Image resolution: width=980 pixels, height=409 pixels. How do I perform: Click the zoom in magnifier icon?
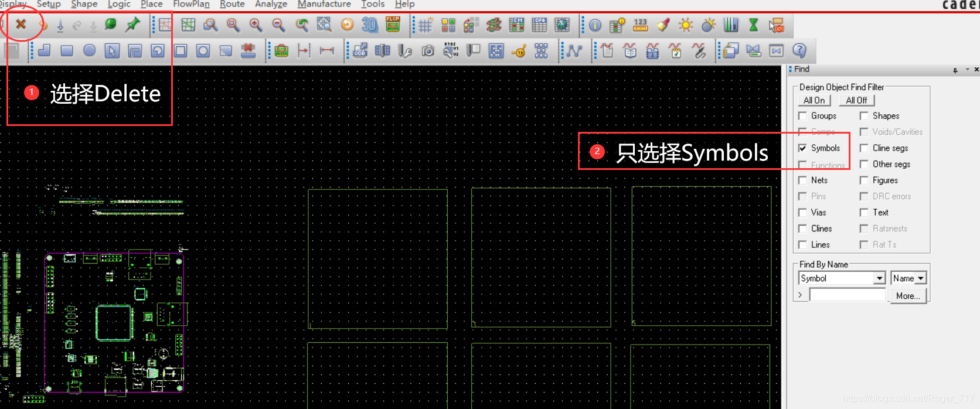coord(256,25)
